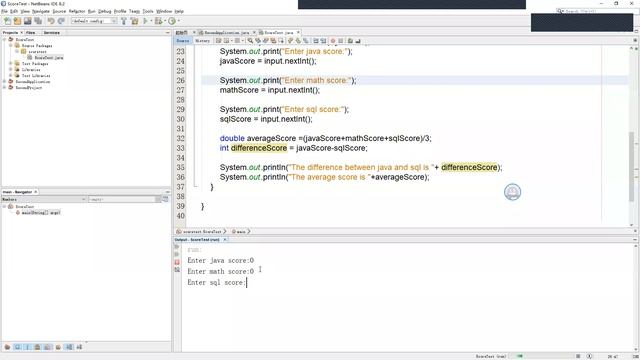Click Previous Bookmark editor icon
This screenshot has height=360, width=640.
point(291,41)
